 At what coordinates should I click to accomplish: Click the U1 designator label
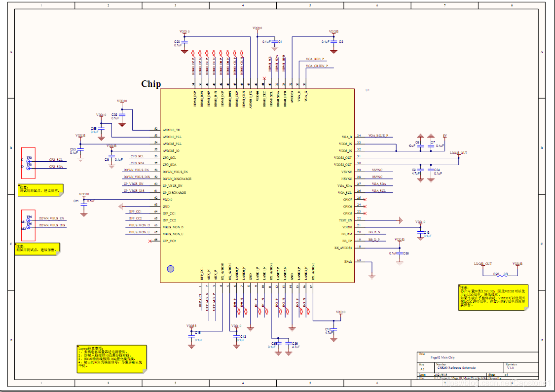coord(368,90)
